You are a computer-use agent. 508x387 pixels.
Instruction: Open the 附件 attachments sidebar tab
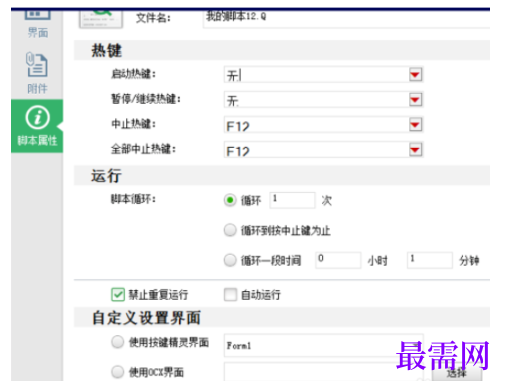(37, 73)
